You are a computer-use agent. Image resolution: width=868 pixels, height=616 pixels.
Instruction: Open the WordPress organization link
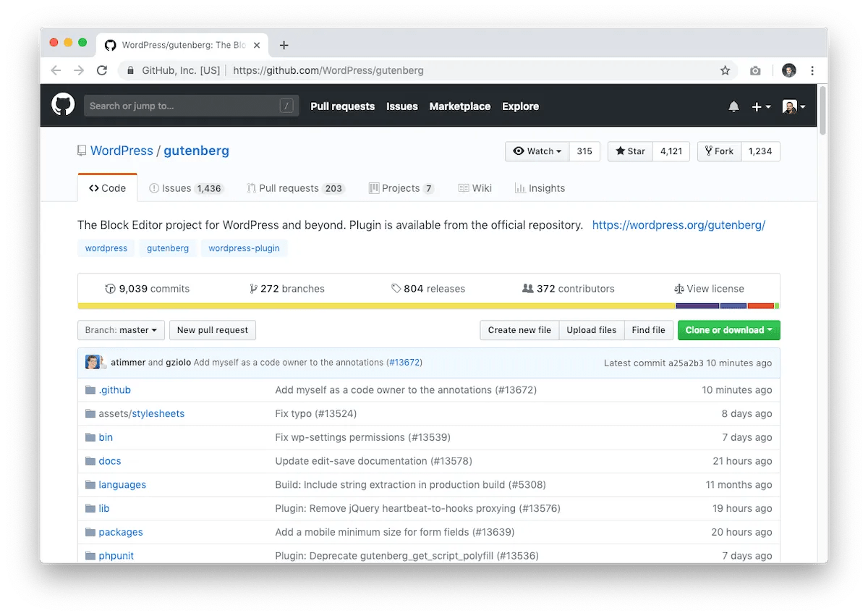pyautogui.click(x=122, y=151)
